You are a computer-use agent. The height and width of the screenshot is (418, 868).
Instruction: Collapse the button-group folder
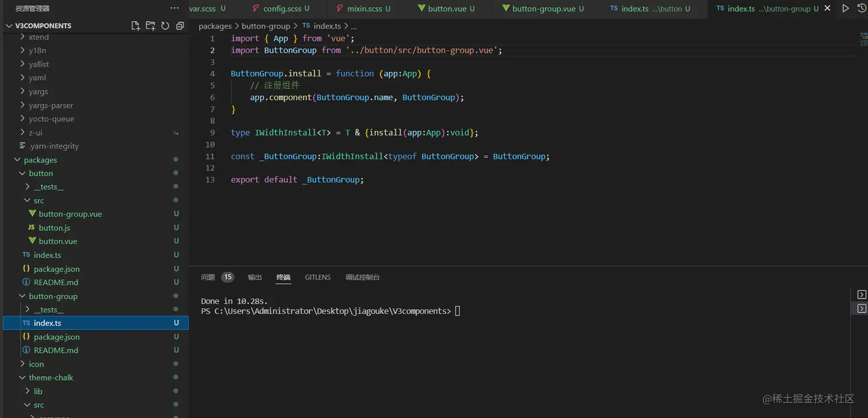tap(22, 296)
